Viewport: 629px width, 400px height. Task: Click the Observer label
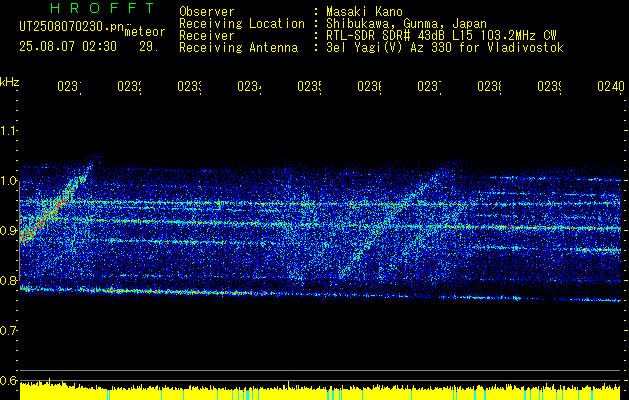click(207, 12)
